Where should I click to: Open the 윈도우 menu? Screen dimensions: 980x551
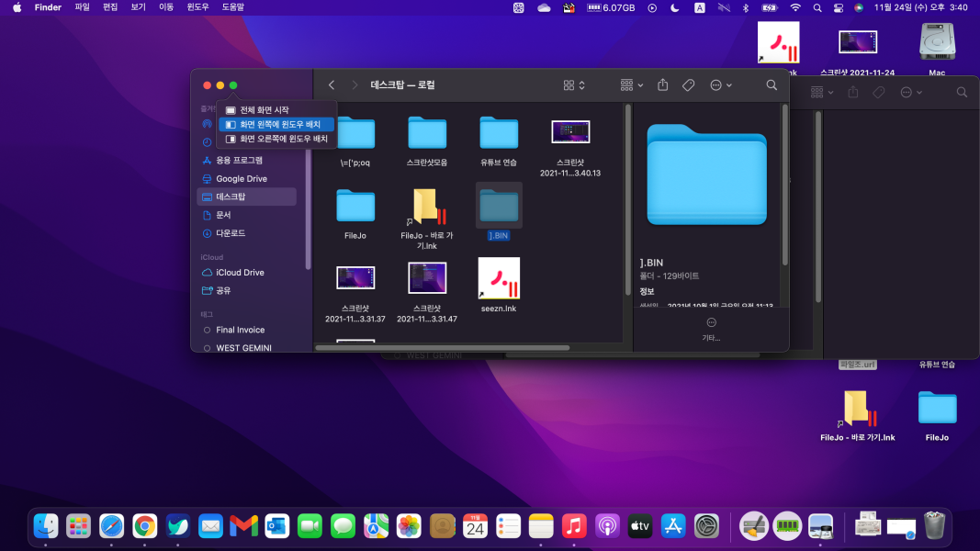pyautogui.click(x=197, y=7)
